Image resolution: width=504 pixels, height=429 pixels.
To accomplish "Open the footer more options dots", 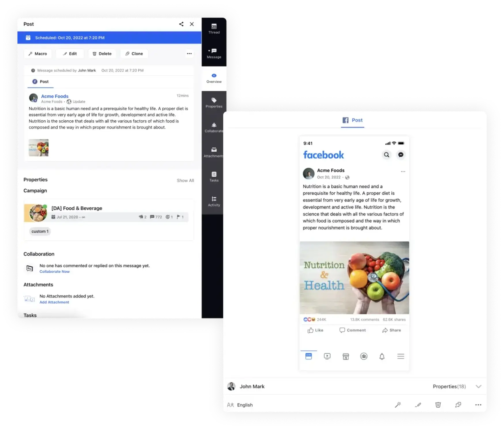I will [x=478, y=405].
